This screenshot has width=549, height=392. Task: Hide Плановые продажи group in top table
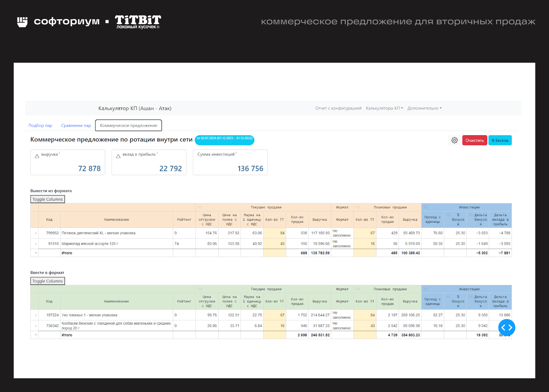click(358, 207)
